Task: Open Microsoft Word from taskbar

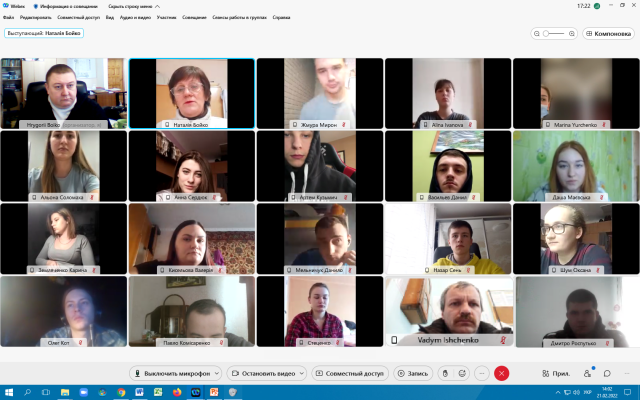Action: tap(140, 393)
